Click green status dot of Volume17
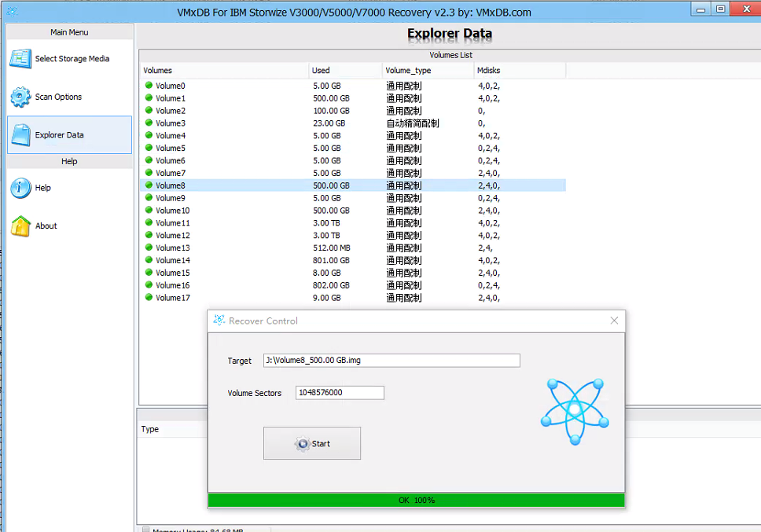Image resolution: width=761 pixels, height=532 pixels. (149, 297)
